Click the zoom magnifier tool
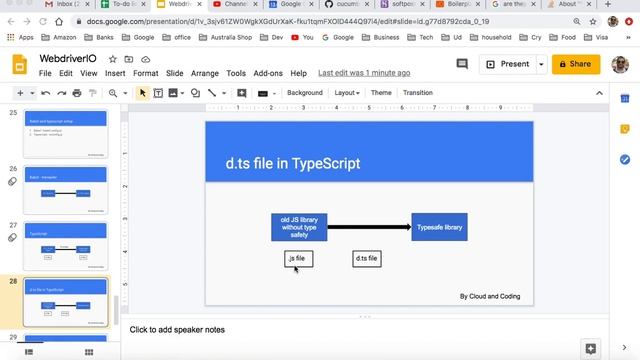The width and height of the screenshot is (640, 360). tap(113, 93)
